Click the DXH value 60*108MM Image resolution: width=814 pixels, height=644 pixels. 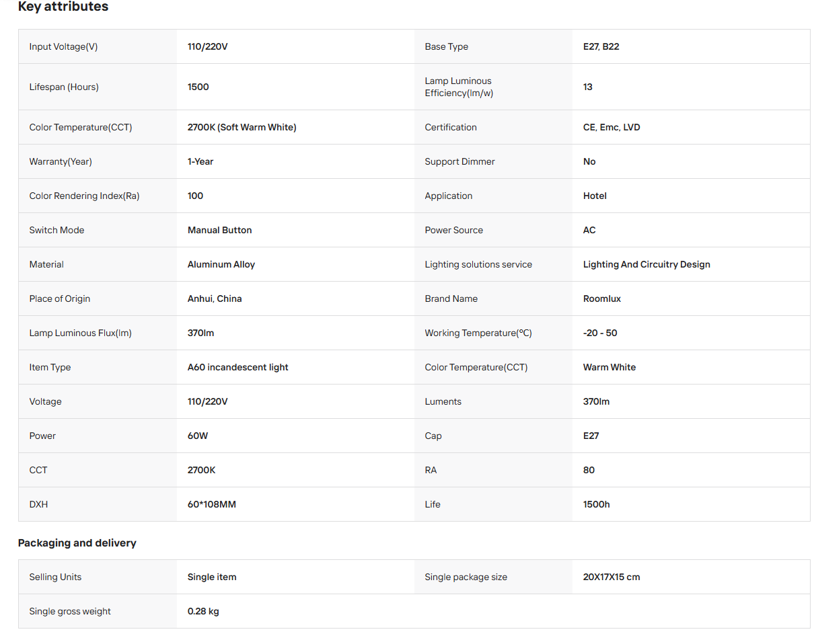(212, 504)
